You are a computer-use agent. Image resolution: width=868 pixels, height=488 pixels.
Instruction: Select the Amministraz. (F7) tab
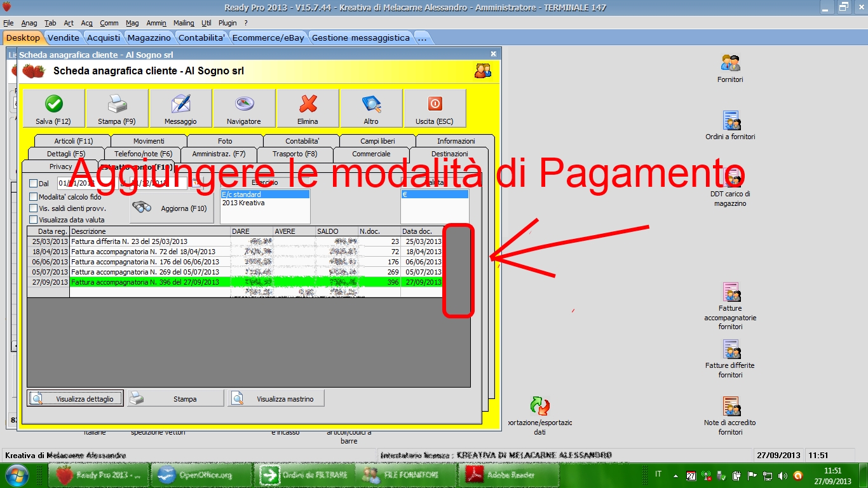(219, 154)
